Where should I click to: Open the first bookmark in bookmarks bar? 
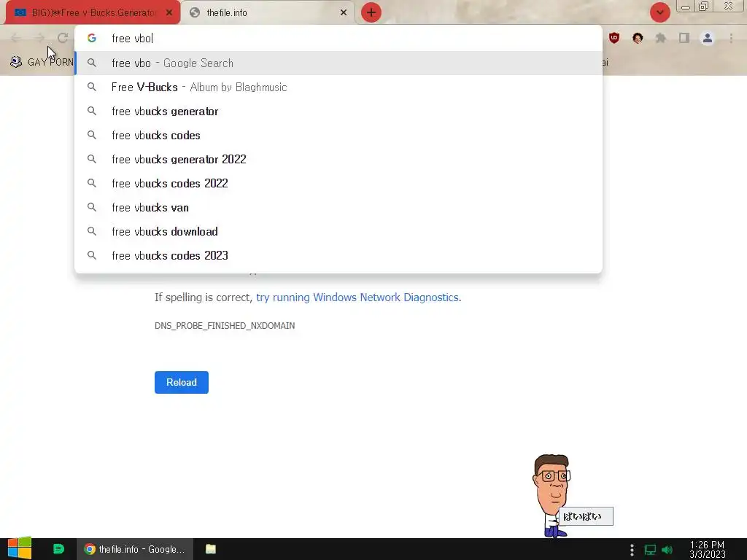[x=42, y=62]
